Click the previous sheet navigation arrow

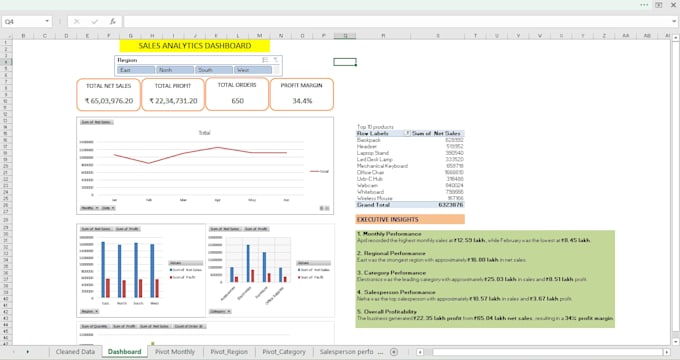13,352
